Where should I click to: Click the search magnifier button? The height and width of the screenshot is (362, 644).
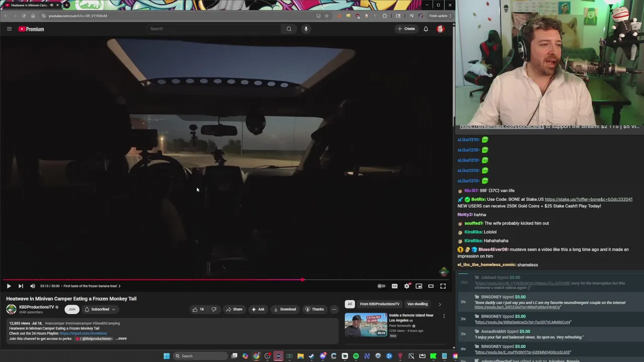click(289, 29)
